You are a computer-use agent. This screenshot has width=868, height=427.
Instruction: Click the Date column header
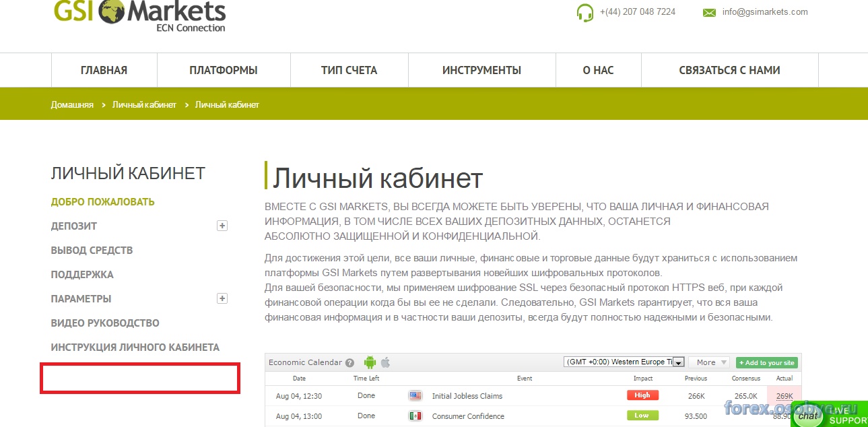click(299, 379)
